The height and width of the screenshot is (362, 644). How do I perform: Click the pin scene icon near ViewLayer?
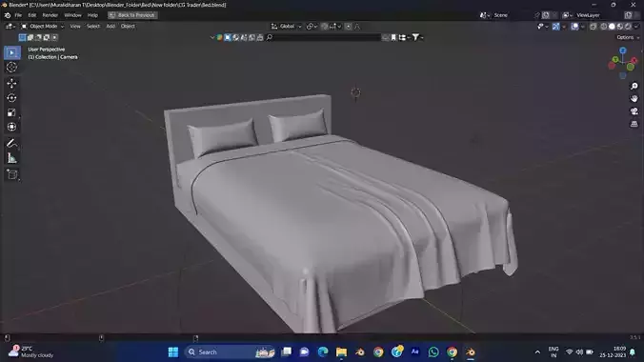[x=536, y=15]
